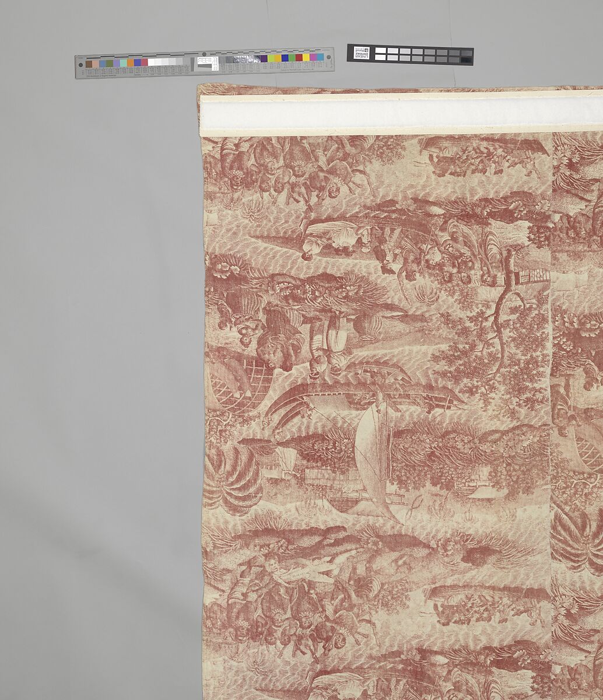Click the folded seam line on the textile's right
Image resolution: width=603 pixels, height=700 pixels.
[x=551, y=350]
